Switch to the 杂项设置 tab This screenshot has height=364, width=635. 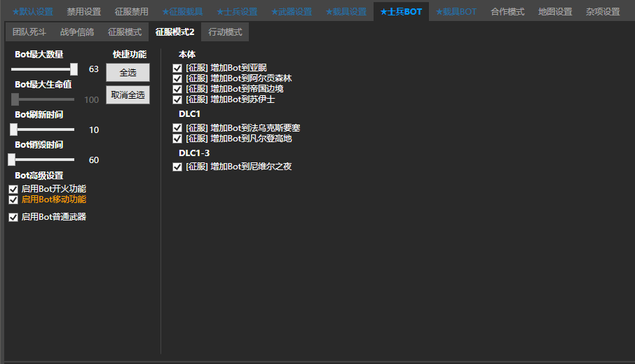[x=603, y=12]
